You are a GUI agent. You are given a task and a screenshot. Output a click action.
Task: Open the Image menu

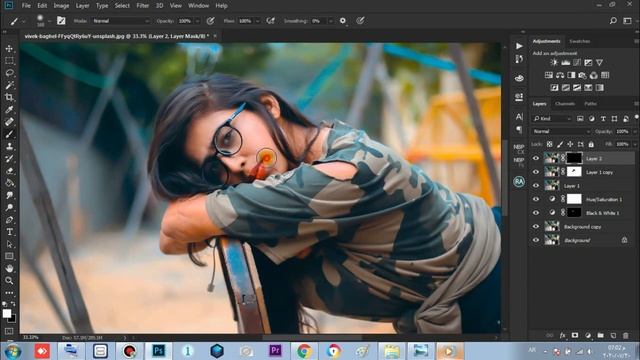point(61,6)
